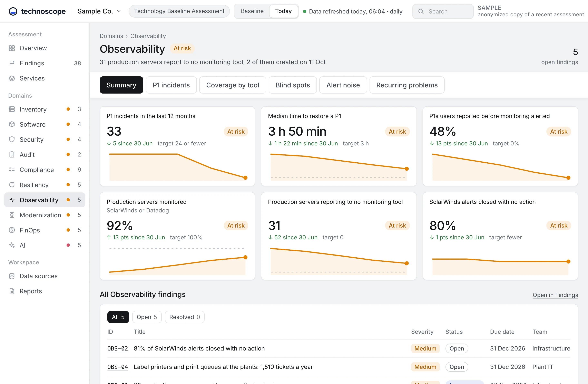Image resolution: width=588 pixels, height=384 pixels.
Task: Filter findings to Resolved 0
Action: (x=185, y=317)
